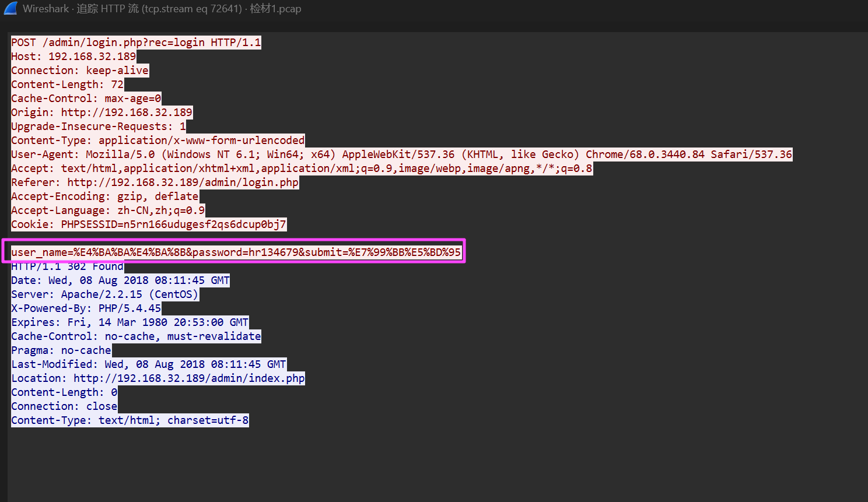Select the HTTP/1.1 302 Found response line
868x502 pixels.
pos(68,266)
